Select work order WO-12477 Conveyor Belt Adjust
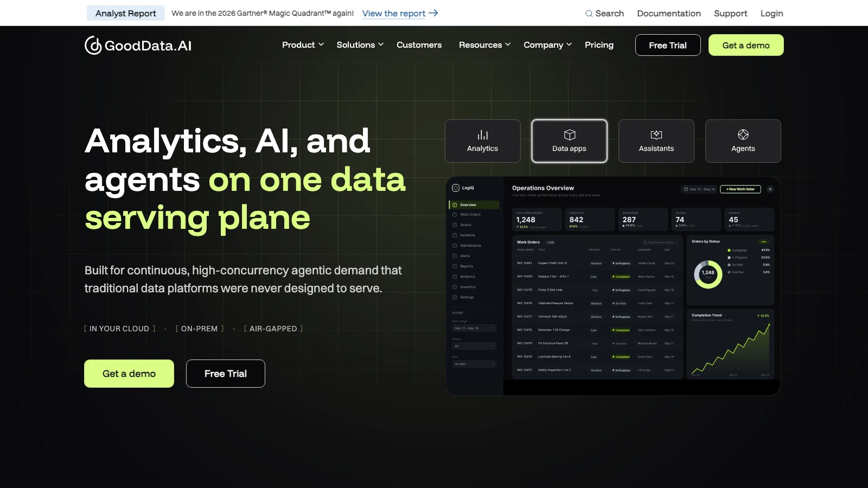The width and height of the screenshot is (868, 488). point(597,317)
